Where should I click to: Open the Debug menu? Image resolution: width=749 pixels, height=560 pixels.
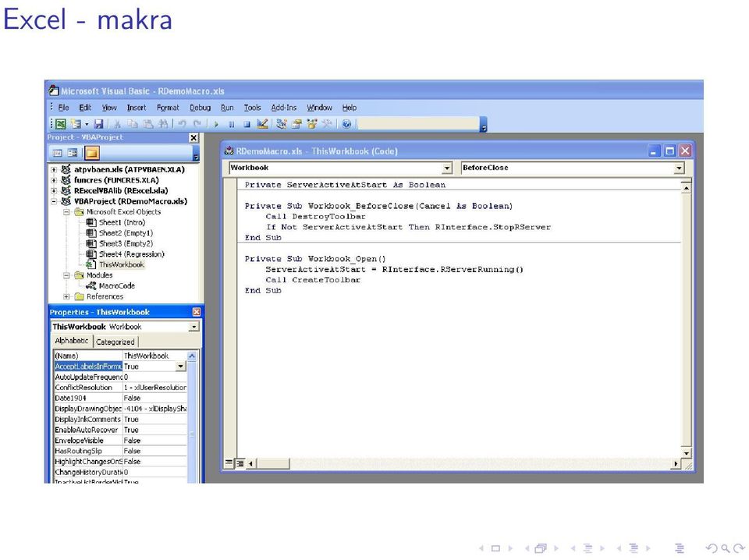click(201, 108)
